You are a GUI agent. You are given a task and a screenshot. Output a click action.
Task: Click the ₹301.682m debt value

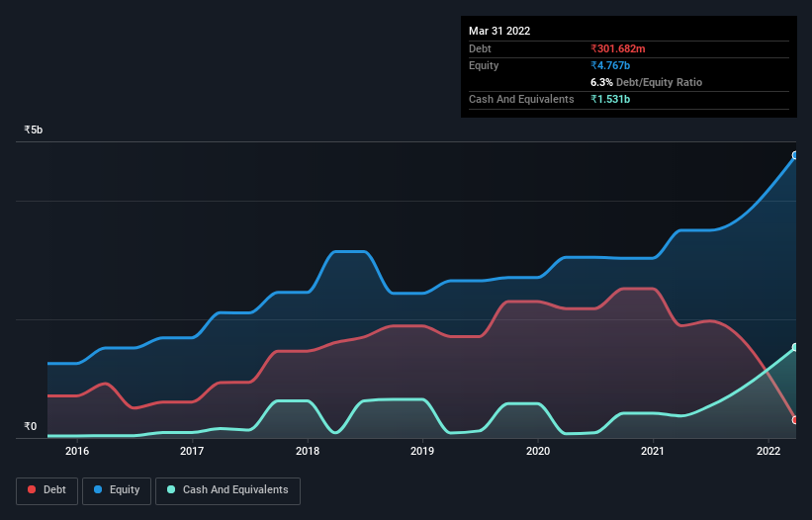pos(618,48)
